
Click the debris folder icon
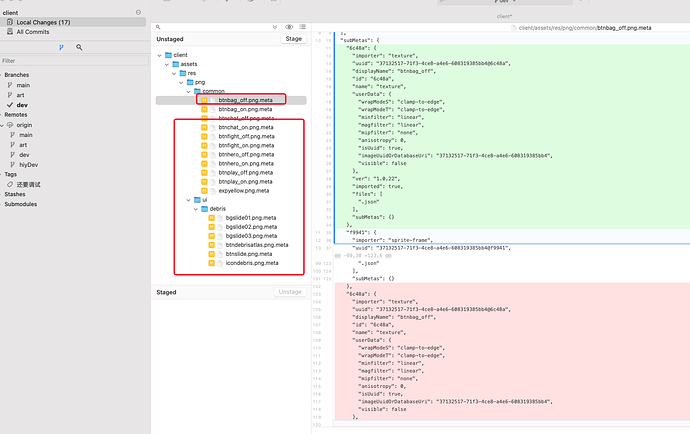point(205,209)
